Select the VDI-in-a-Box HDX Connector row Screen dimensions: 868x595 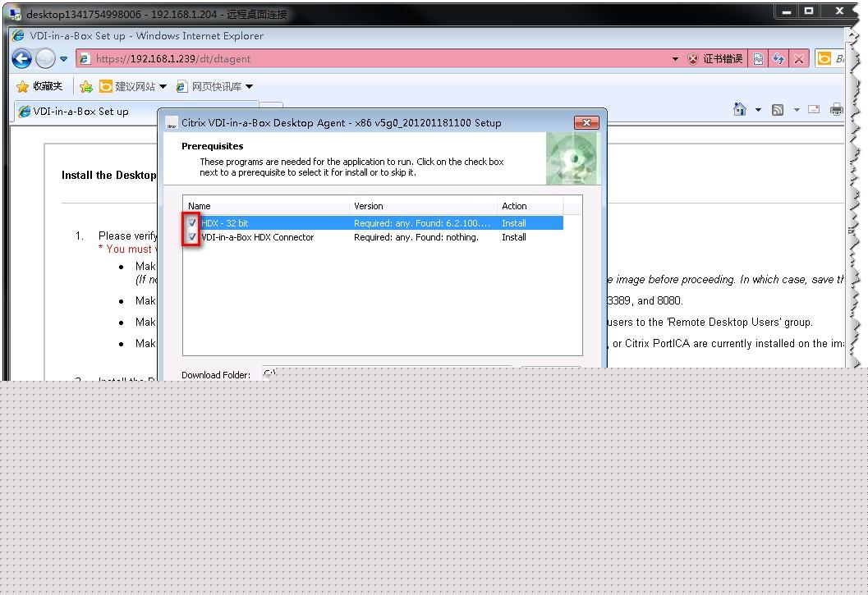(373, 237)
